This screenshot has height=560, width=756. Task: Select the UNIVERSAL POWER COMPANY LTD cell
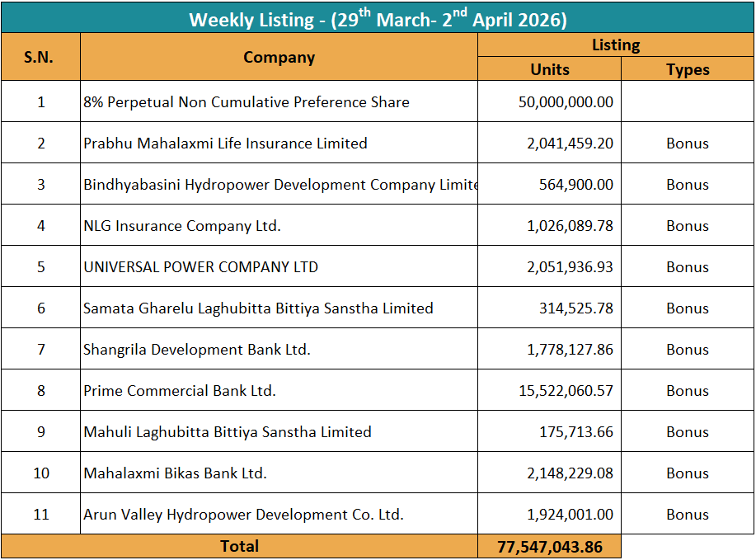[200, 267]
